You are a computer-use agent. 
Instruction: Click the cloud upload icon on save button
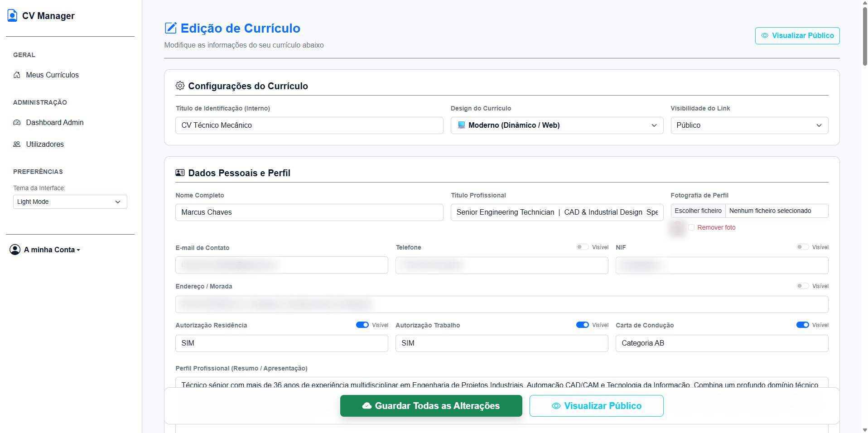pyautogui.click(x=367, y=406)
